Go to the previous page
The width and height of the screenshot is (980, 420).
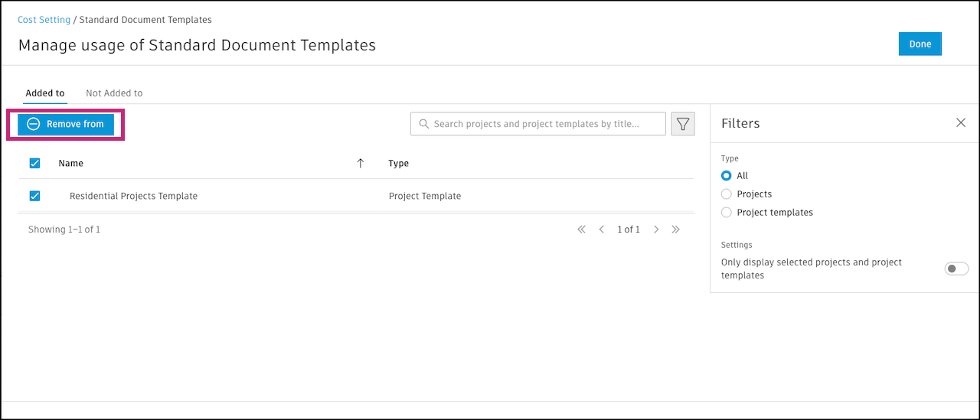coord(602,230)
